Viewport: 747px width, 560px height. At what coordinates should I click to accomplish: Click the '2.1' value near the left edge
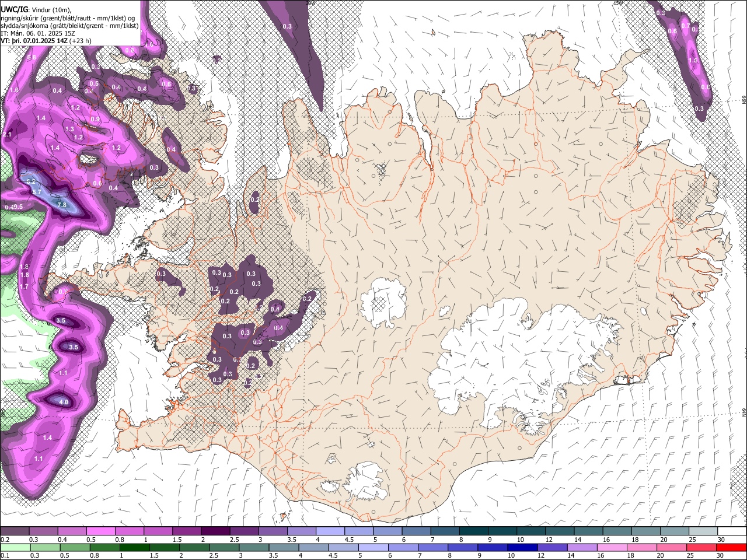tap(6, 135)
